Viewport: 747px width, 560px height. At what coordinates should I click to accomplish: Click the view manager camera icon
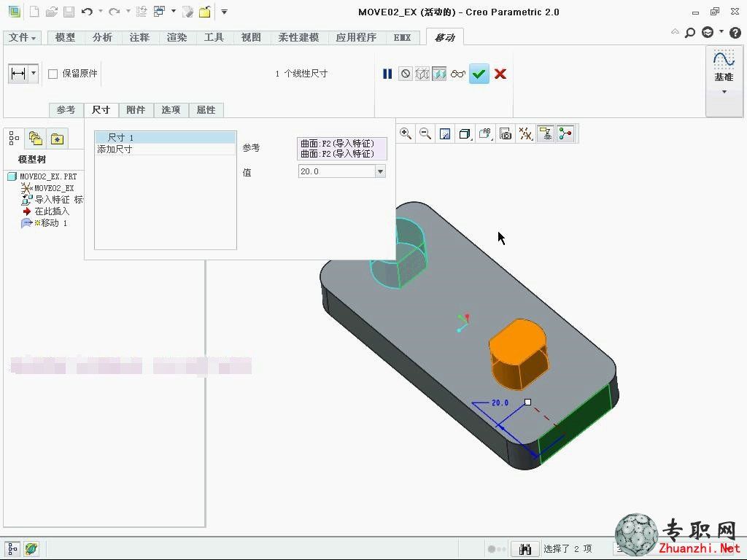click(x=506, y=134)
